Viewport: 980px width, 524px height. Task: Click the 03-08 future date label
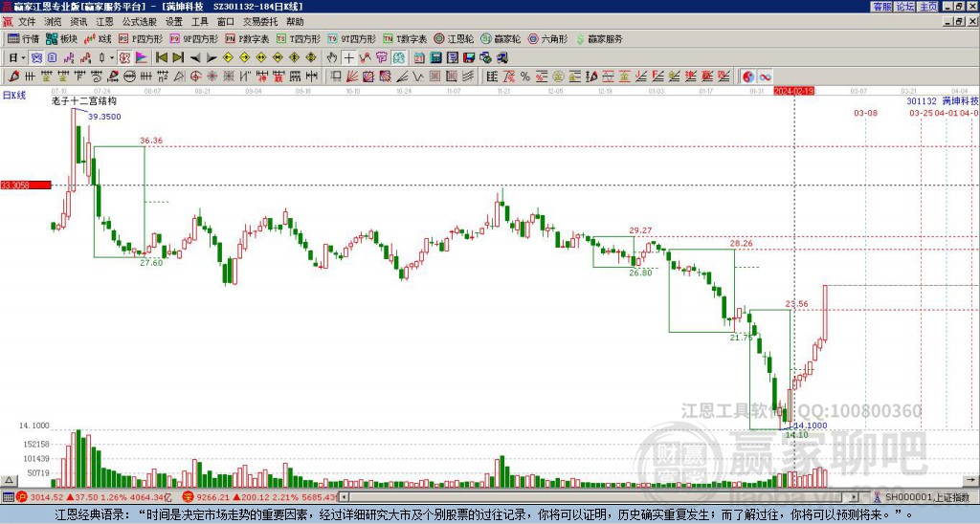pyautogui.click(x=865, y=113)
